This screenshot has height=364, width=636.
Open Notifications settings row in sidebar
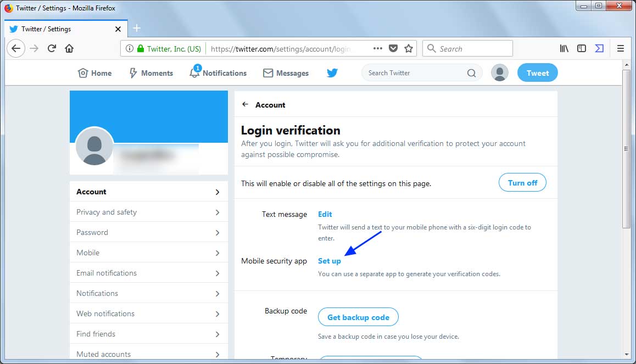[148, 293]
